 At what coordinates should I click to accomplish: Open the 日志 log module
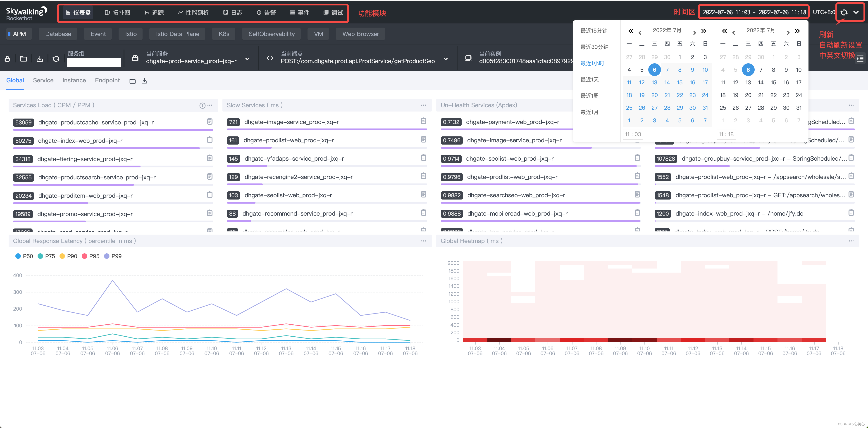[233, 13]
